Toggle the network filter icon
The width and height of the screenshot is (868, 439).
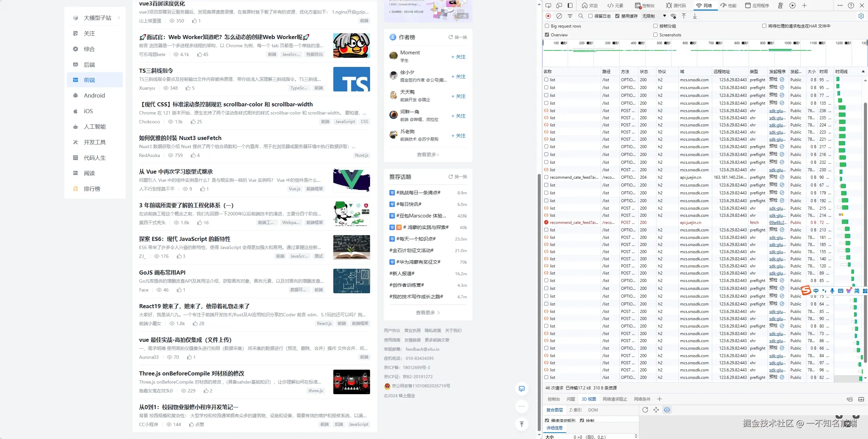tap(570, 16)
